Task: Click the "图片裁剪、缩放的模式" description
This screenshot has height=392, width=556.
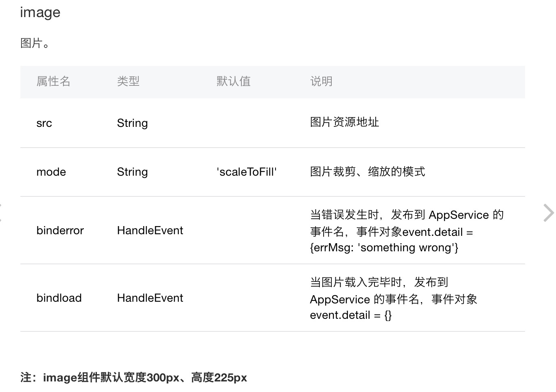Action: [x=368, y=172]
